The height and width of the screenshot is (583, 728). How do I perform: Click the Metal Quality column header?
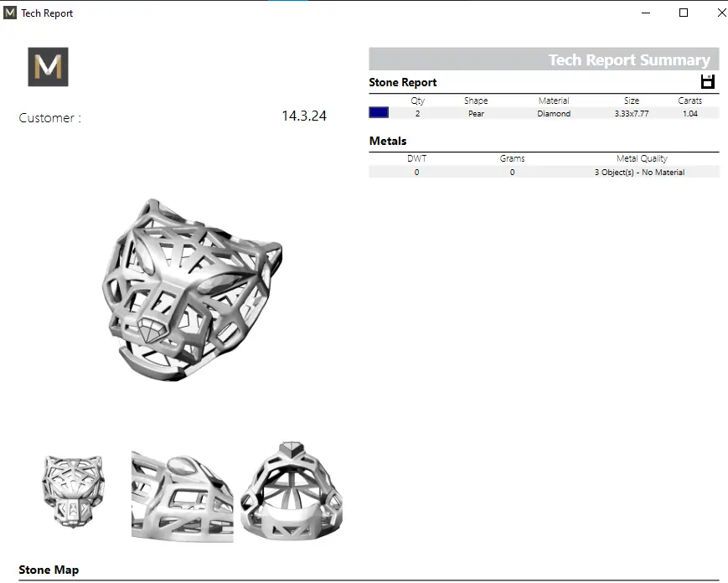click(x=642, y=158)
